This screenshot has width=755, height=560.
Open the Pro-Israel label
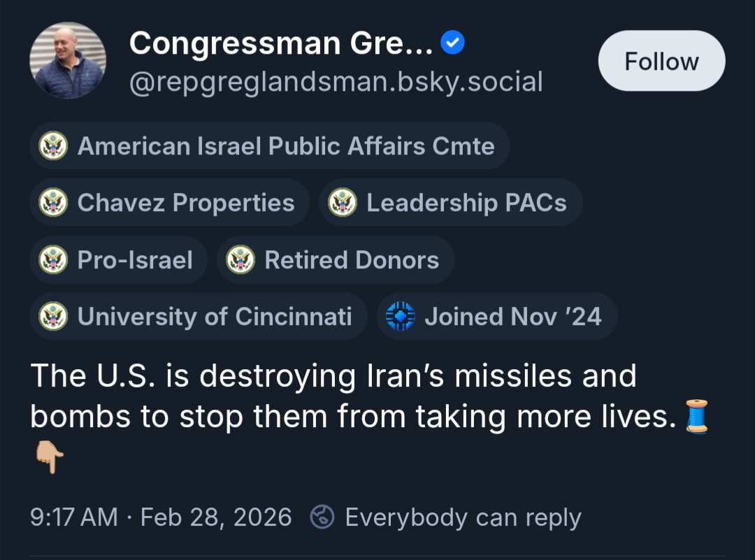pos(135,260)
